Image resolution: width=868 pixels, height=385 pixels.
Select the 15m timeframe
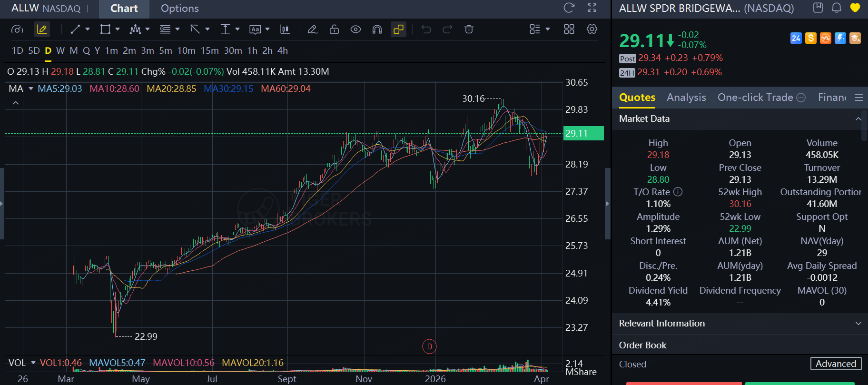coord(209,51)
